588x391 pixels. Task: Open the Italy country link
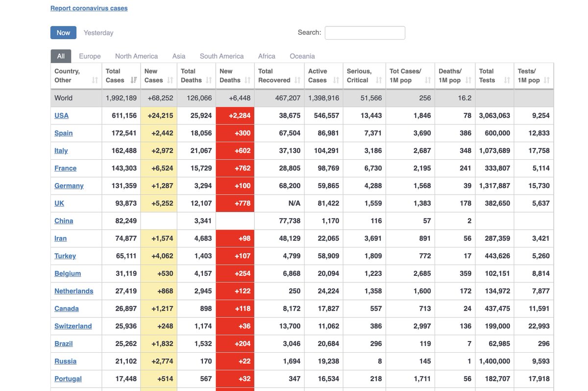[61, 151]
